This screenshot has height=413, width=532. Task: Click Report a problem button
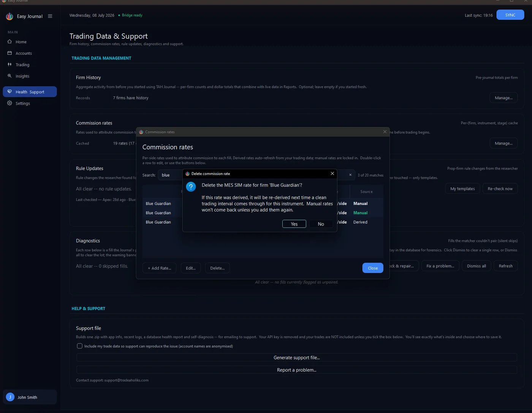297,370
